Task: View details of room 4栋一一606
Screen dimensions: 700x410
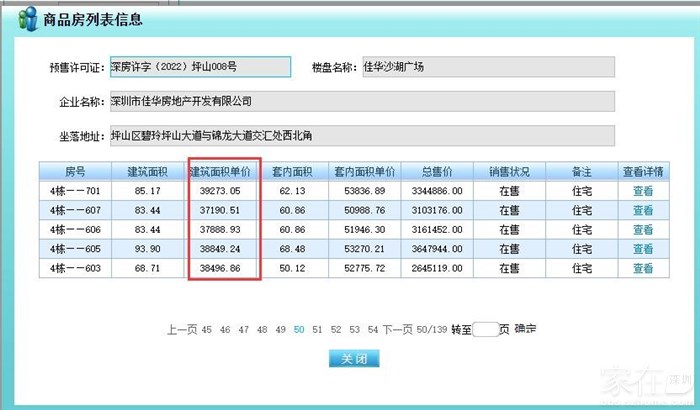Action: [x=642, y=229]
